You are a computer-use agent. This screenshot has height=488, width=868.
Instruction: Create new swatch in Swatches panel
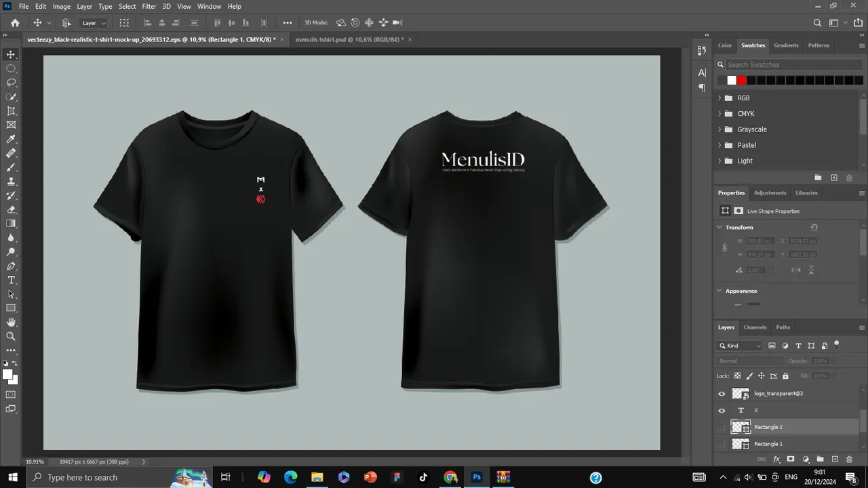(834, 178)
